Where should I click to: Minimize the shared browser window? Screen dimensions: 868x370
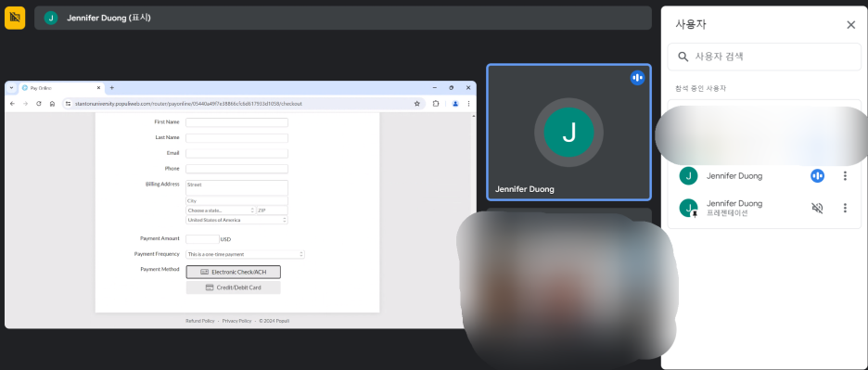tap(435, 87)
